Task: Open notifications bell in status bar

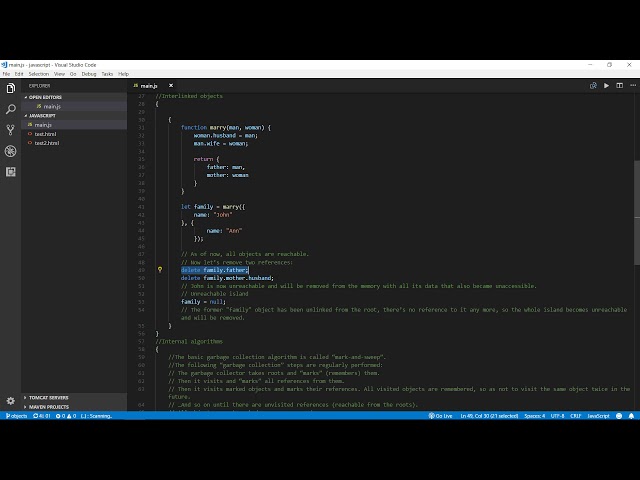Action: pos(631,416)
